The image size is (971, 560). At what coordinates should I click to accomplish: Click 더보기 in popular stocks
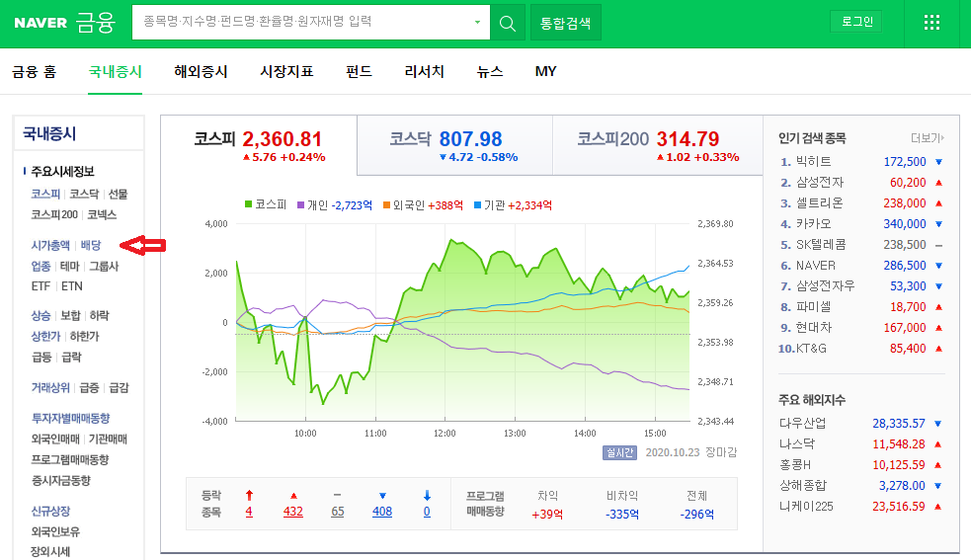(x=927, y=138)
